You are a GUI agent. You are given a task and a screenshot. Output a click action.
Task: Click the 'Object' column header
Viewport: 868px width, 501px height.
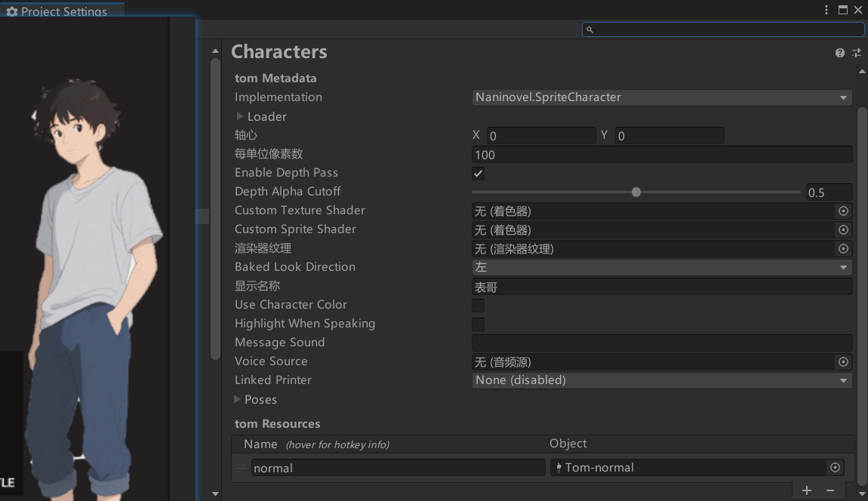(568, 444)
